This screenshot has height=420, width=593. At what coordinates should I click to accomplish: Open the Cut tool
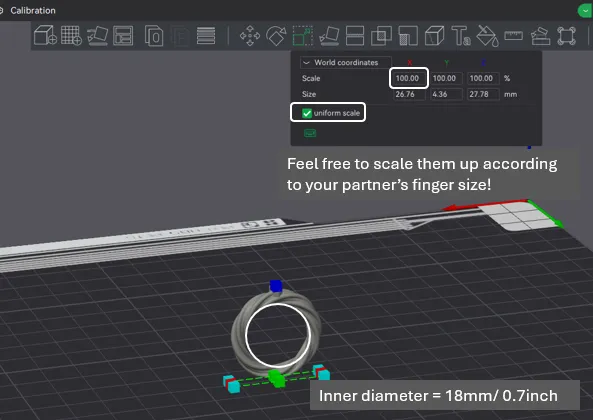pos(355,36)
